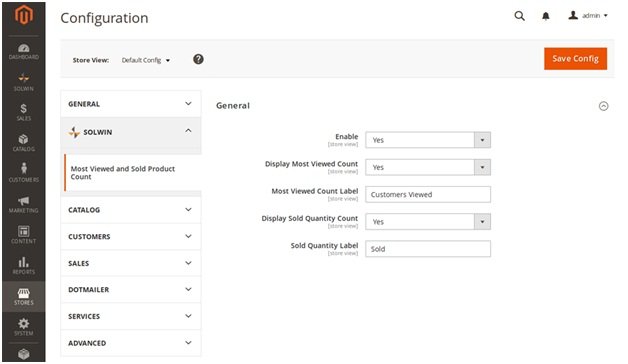628x364 pixels.
Task: Click the Display Sold Quantity Count label
Action: 310,219
